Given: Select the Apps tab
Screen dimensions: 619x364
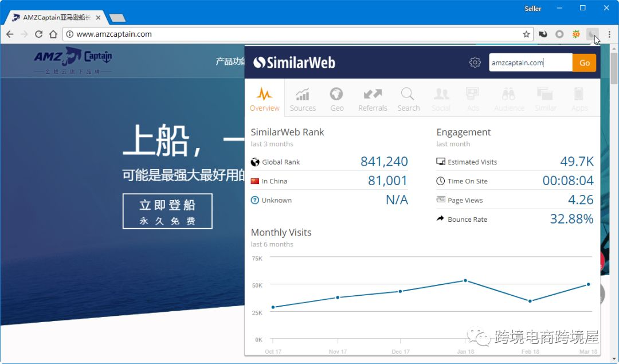Looking at the screenshot, I should click(x=579, y=100).
